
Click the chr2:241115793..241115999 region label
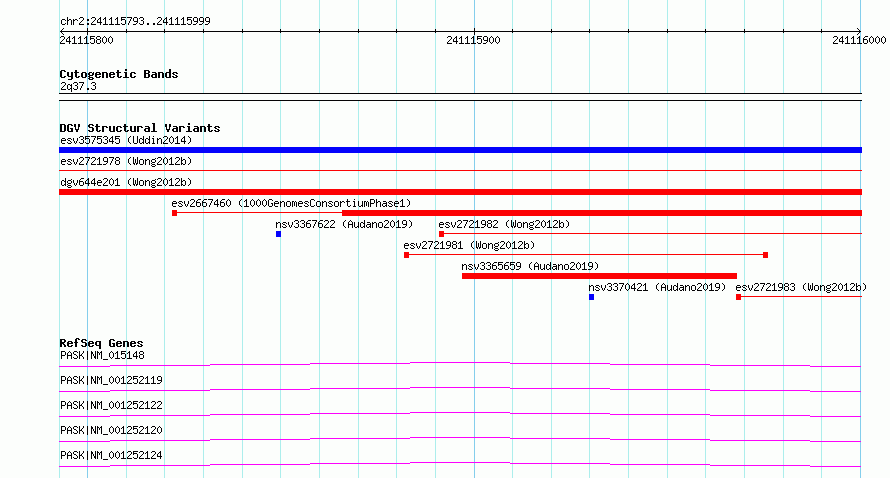(x=135, y=21)
